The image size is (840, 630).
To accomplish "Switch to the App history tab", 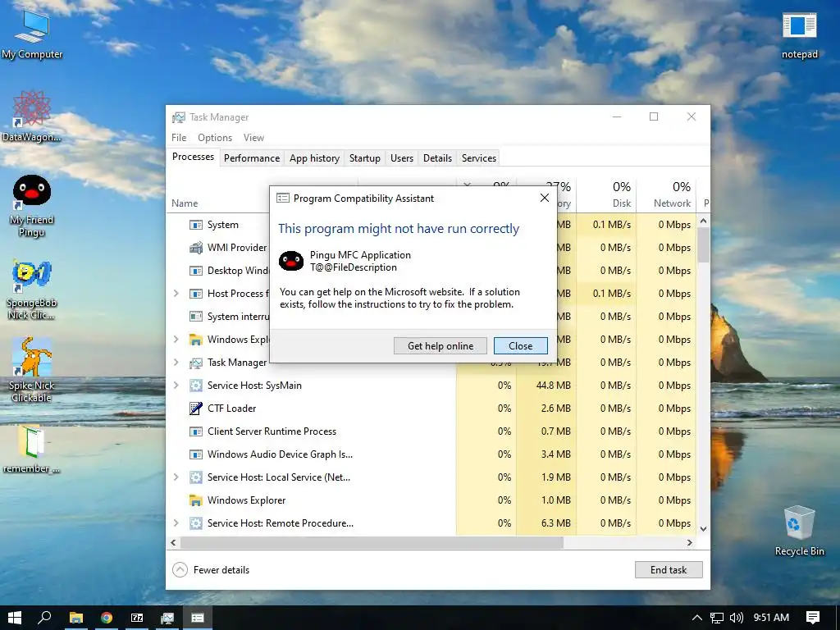I will [314, 158].
